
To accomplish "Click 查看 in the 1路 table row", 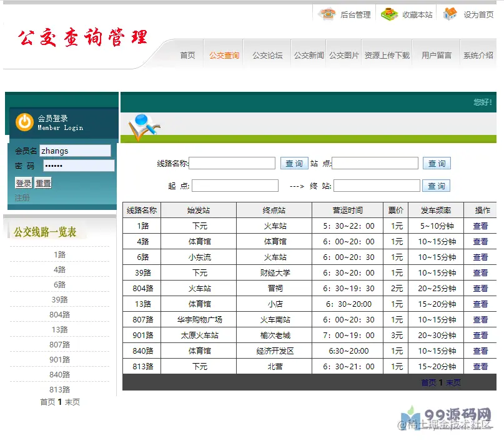I will (x=480, y=226).
